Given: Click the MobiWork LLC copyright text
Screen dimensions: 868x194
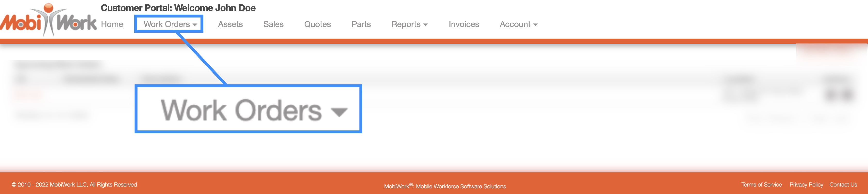Looking at the screenshot, I should pyautogui.click(x=74, y=184).
